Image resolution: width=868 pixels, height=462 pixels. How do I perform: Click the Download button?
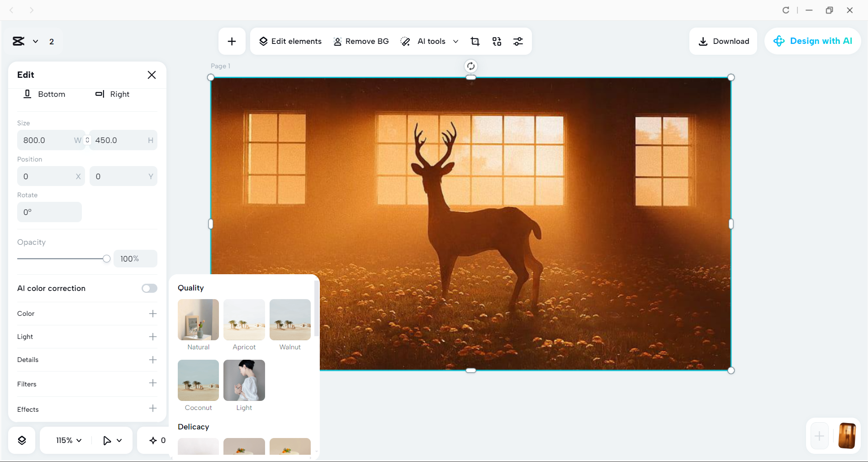point(723,41)
